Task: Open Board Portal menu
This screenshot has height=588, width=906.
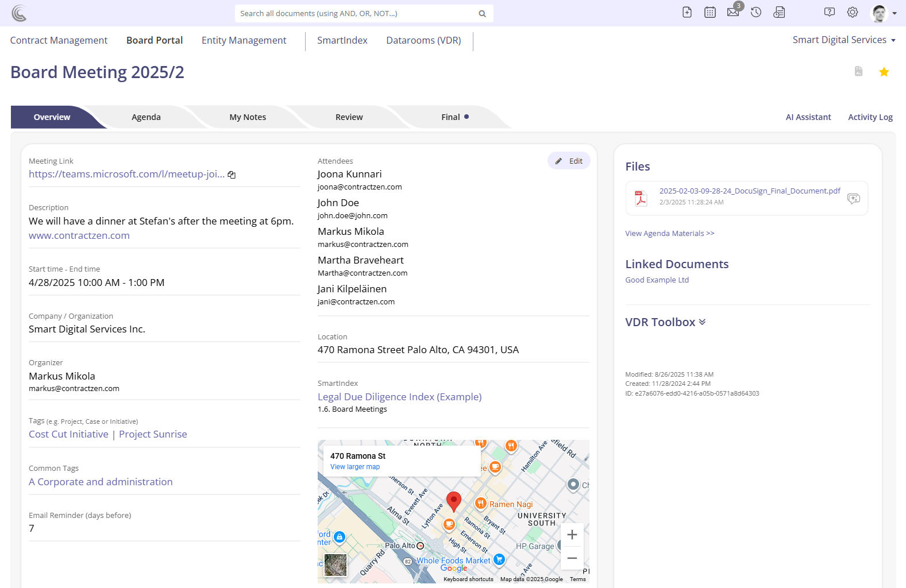Action: pos(155,40)
